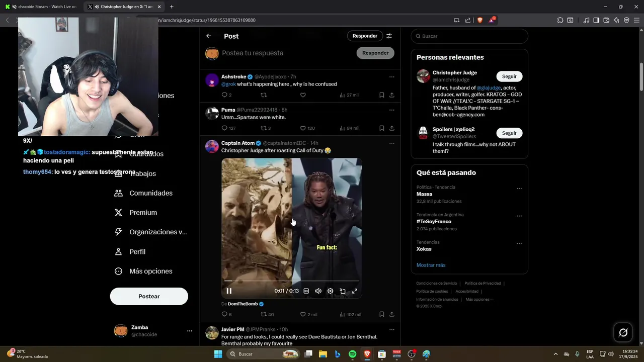Bookmark Captain Atom's post
This screenshot has width=644, height=362.
[382, 314]
